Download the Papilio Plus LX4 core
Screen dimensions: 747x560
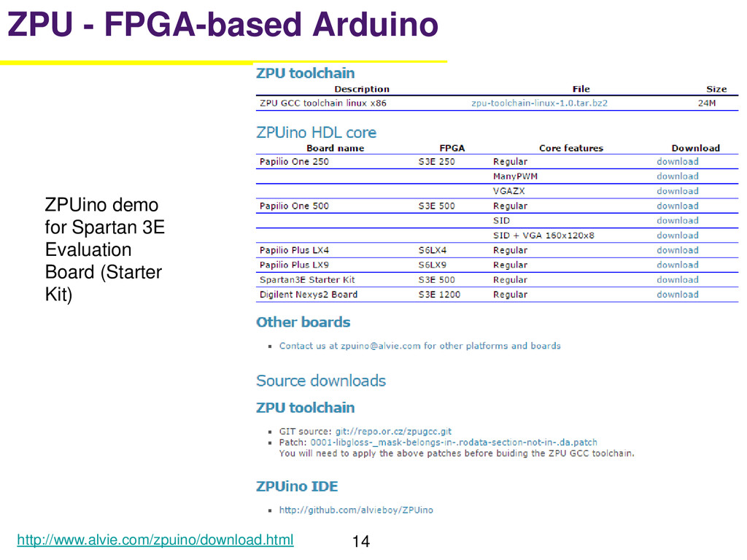678,250
